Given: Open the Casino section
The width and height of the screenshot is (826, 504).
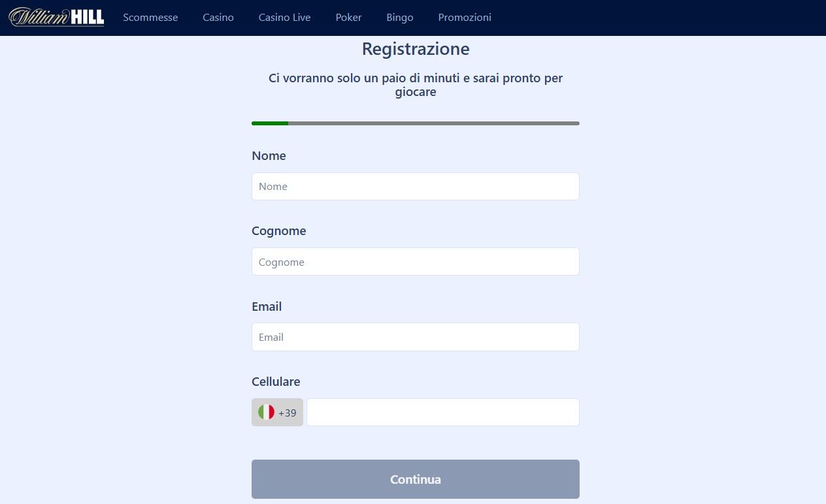Looking at the screenshot, I should coord(218,18).
